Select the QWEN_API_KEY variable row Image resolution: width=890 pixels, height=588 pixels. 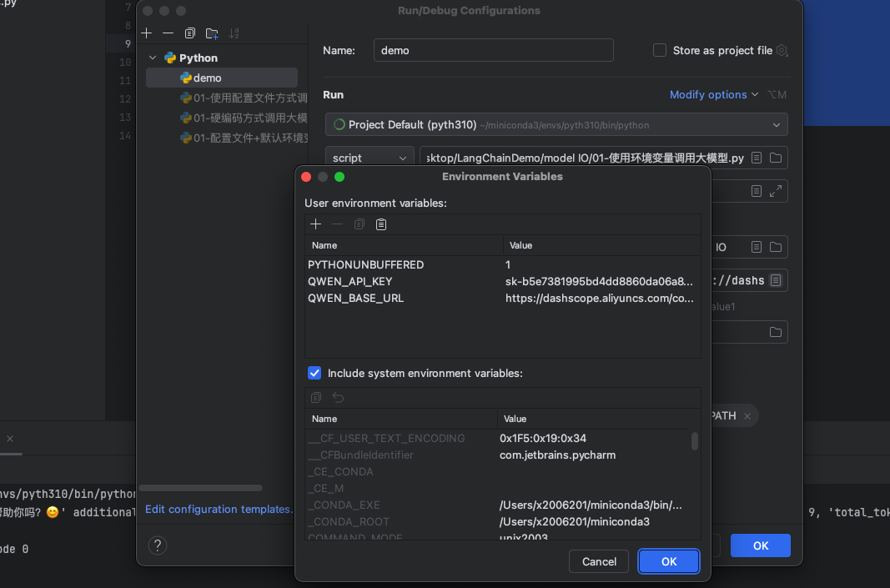pos(503,282)
